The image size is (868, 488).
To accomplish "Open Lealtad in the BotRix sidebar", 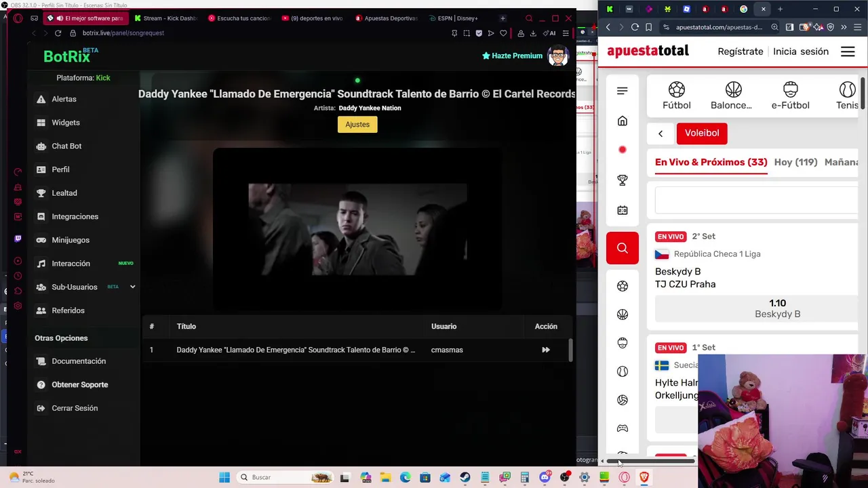I will tap(64, 193).
